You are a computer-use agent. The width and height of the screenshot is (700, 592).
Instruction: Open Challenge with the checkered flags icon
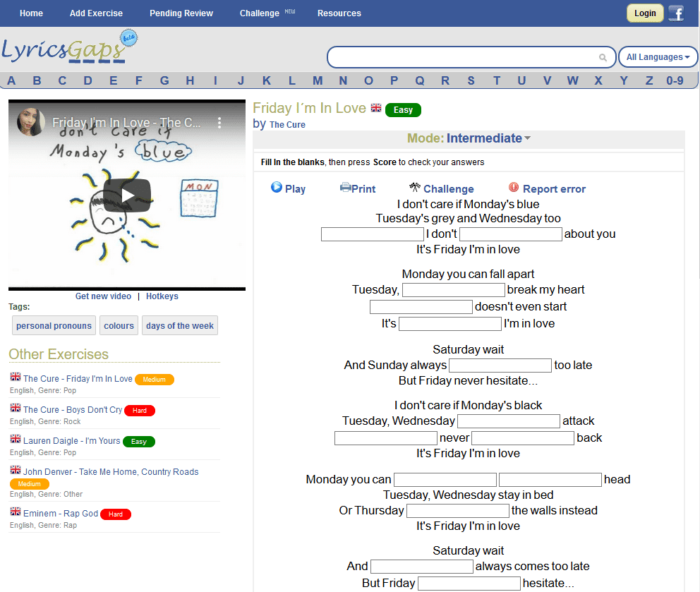[x=415, y=188]
